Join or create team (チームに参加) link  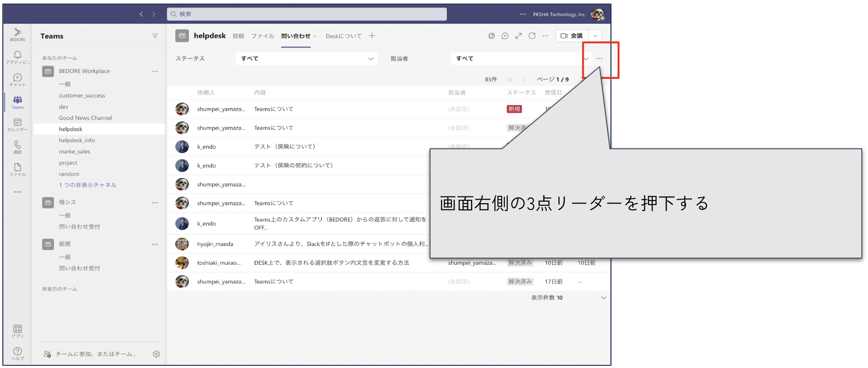click(90, 354)
